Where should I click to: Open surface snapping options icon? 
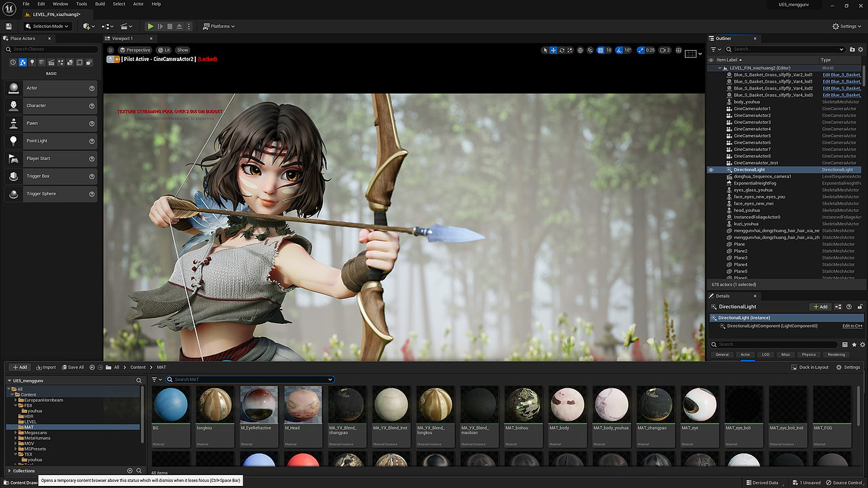[590, 50]
